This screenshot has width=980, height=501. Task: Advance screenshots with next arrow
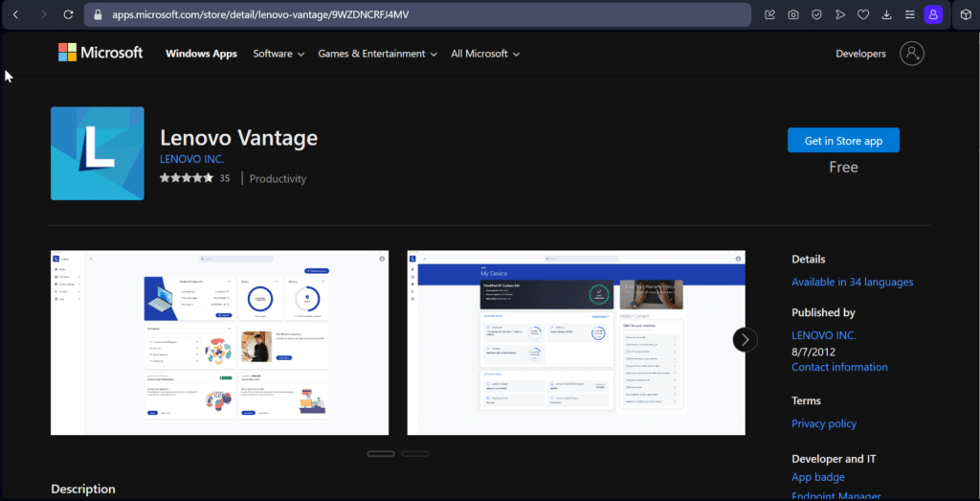coord(745,340)
